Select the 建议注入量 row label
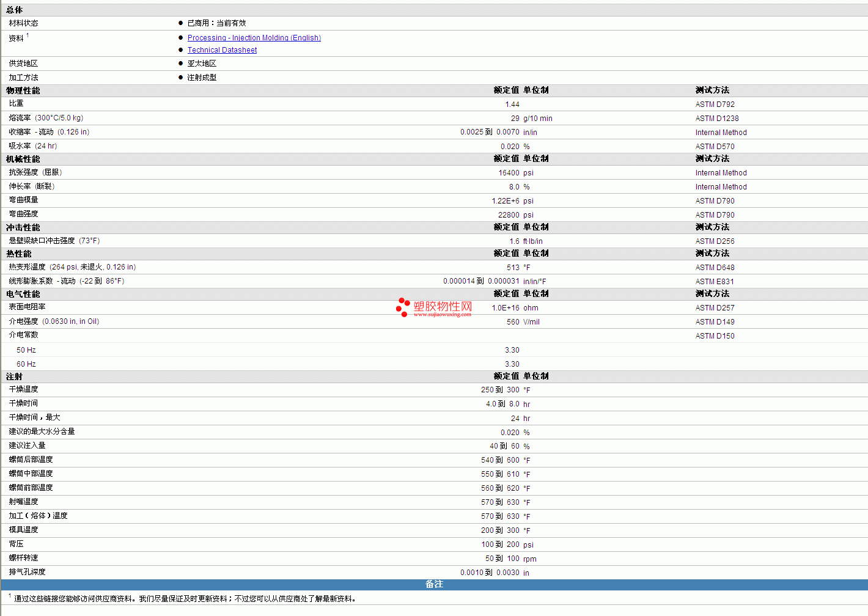The image size is (868, 616). click(x=27, y=446)
